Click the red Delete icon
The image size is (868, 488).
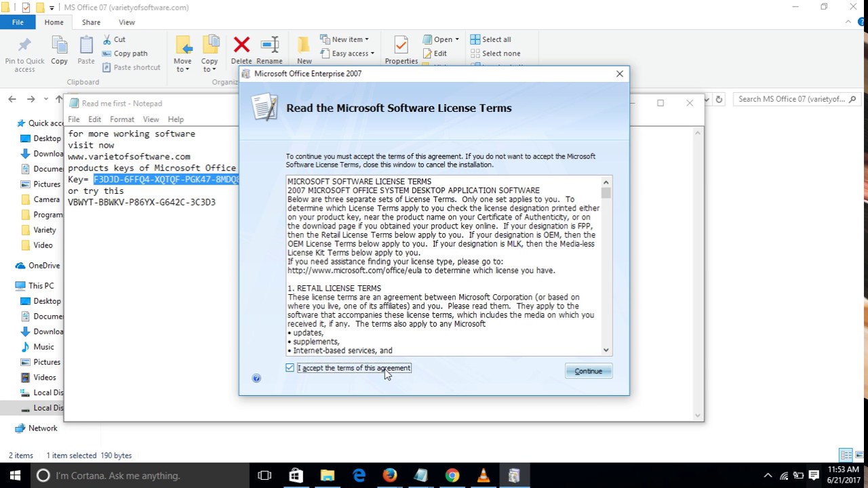pyautogui.click(x=241, y=45)
